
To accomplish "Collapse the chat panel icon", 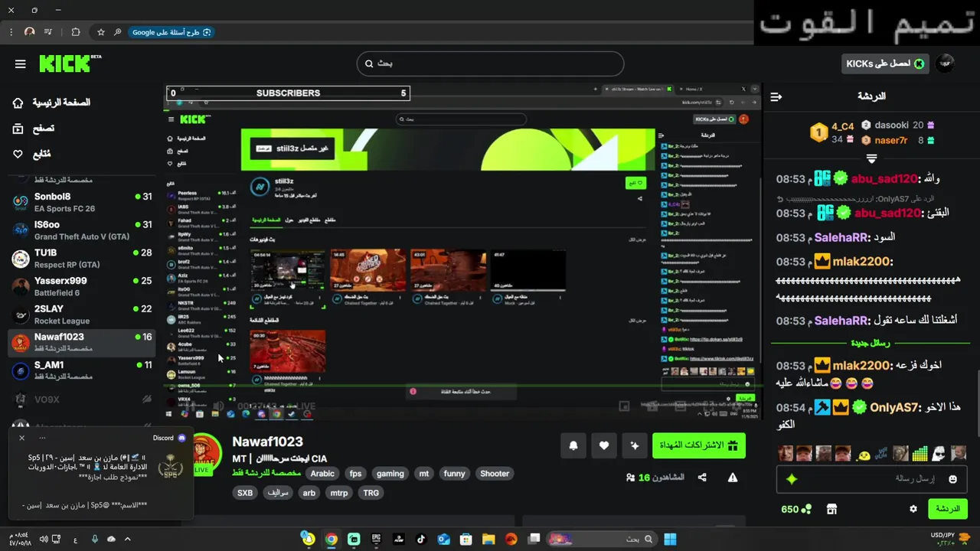I will coord(776,96).
